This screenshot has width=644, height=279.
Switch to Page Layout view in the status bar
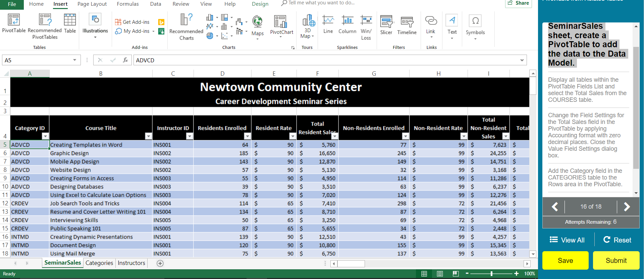coord(440,274)
